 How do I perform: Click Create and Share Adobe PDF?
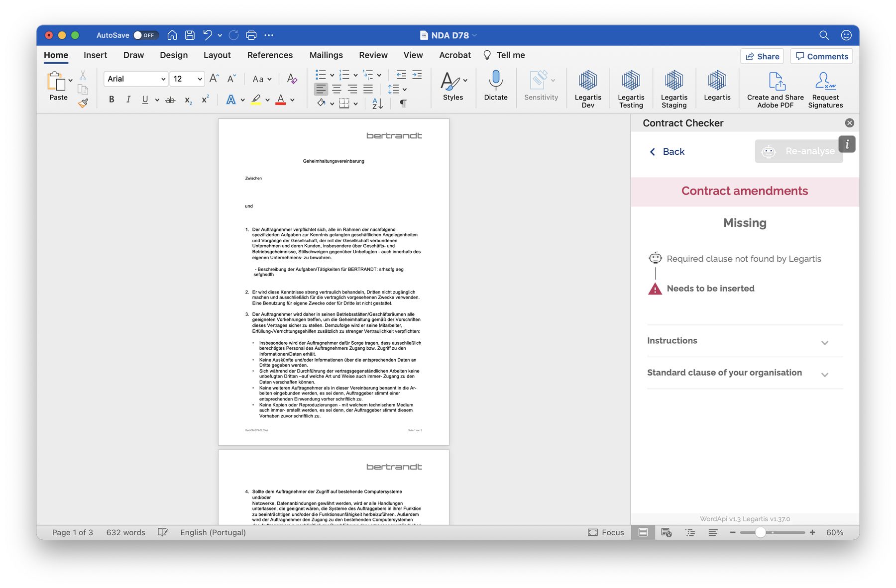point(776,90)
